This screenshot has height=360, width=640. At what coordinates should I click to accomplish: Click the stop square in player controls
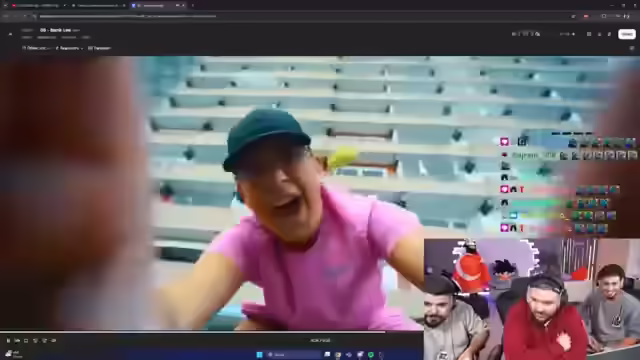click(x=26, y=340)
